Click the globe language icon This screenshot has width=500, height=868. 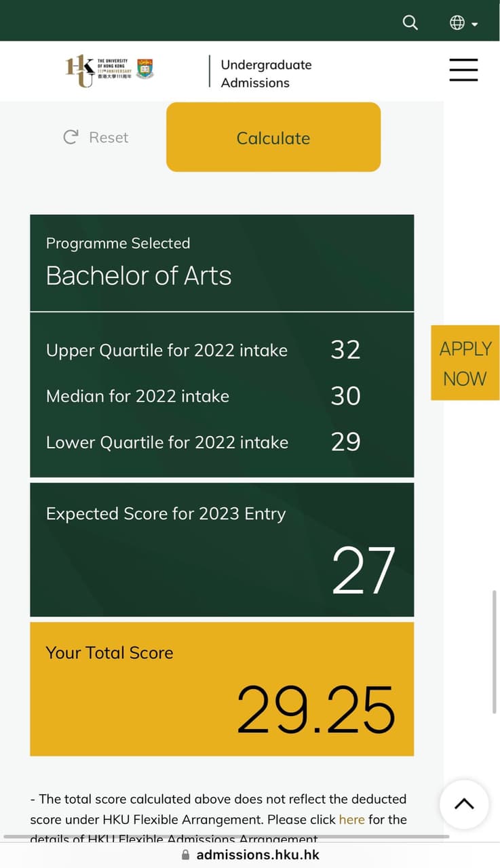click(457, 23)
